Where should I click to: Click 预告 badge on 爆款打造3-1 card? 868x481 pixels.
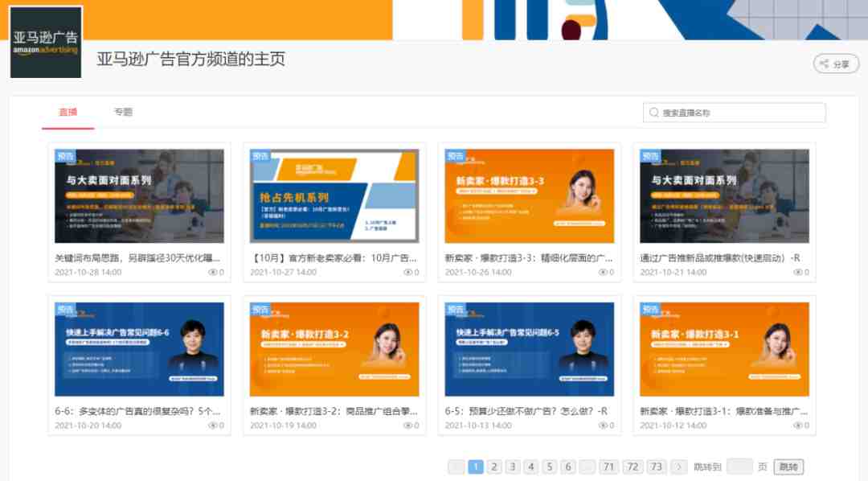(x=650, y=309)
